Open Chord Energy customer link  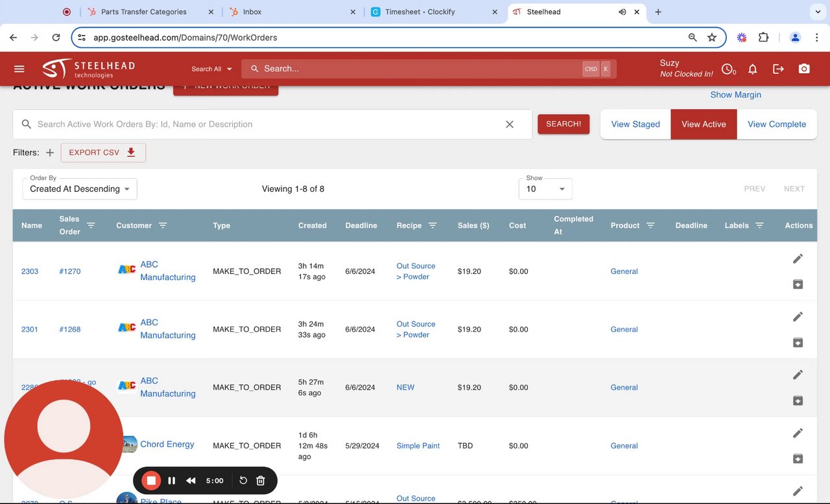[x=167, y=444]
